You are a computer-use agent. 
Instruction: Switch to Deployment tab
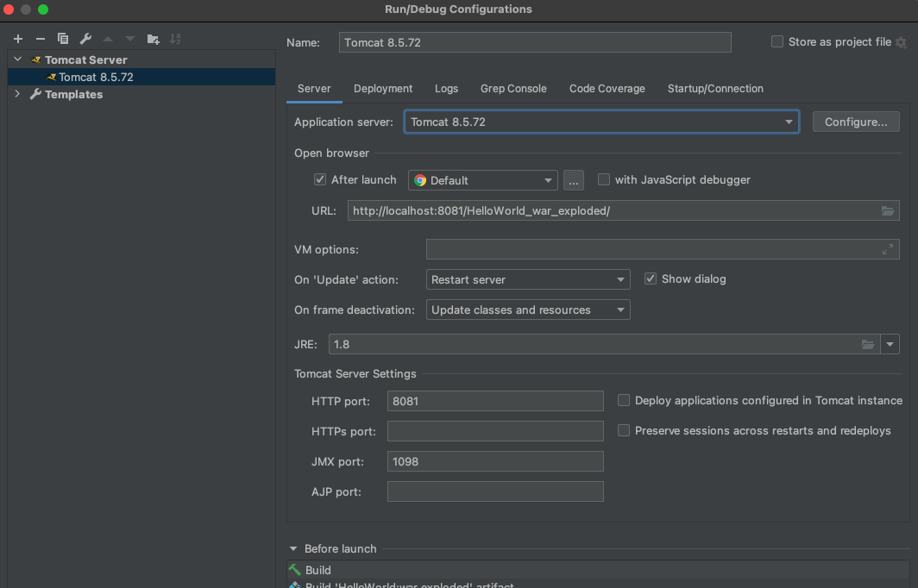click(383, 88)
